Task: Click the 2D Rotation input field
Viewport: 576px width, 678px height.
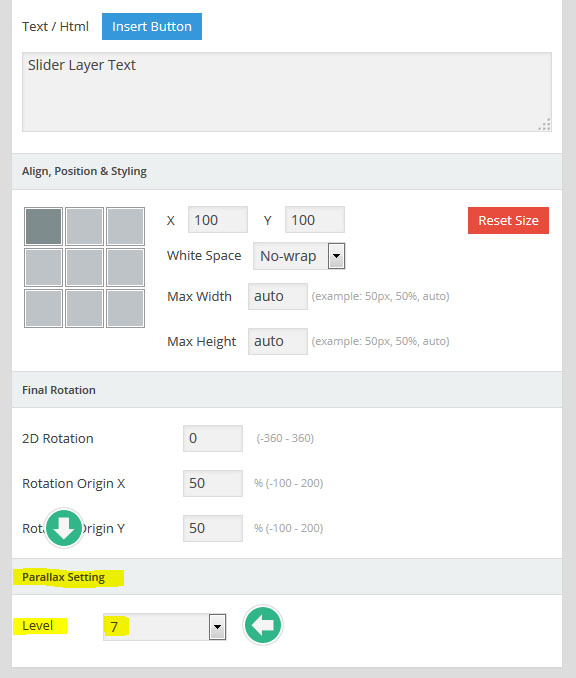Action: (x=213, y=438)
